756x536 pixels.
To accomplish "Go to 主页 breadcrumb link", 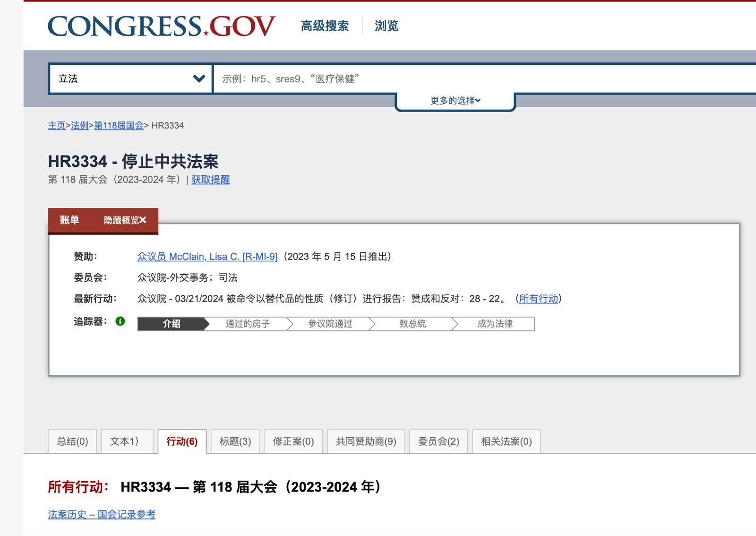I will coord(57,126).
